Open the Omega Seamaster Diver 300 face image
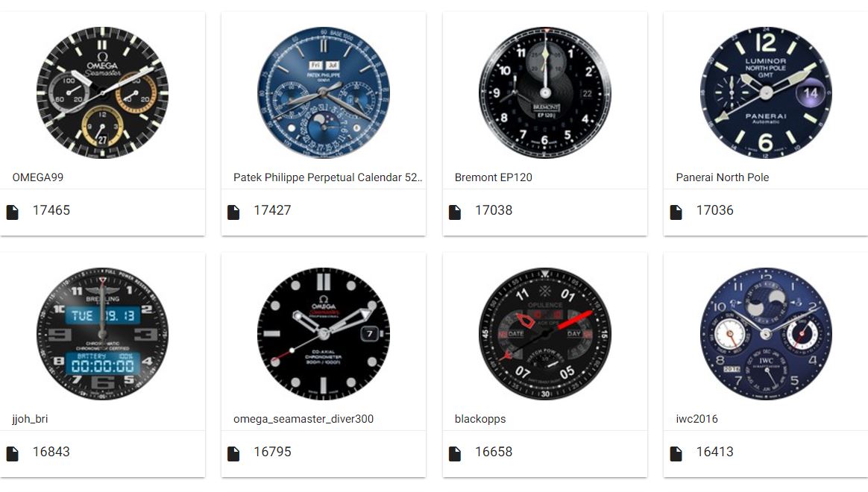The height and width of the screenshot is (492, 868). click(324, 334)
